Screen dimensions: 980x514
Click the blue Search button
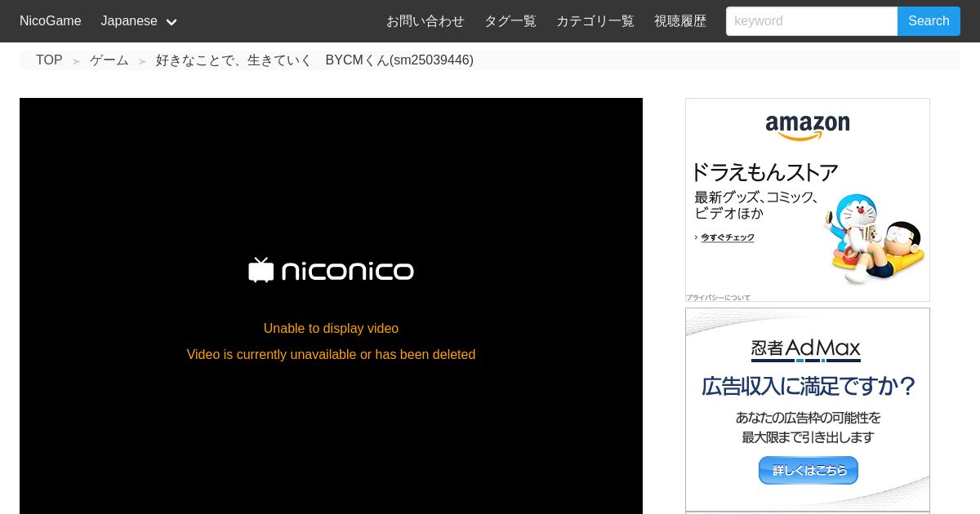point(929,21)
